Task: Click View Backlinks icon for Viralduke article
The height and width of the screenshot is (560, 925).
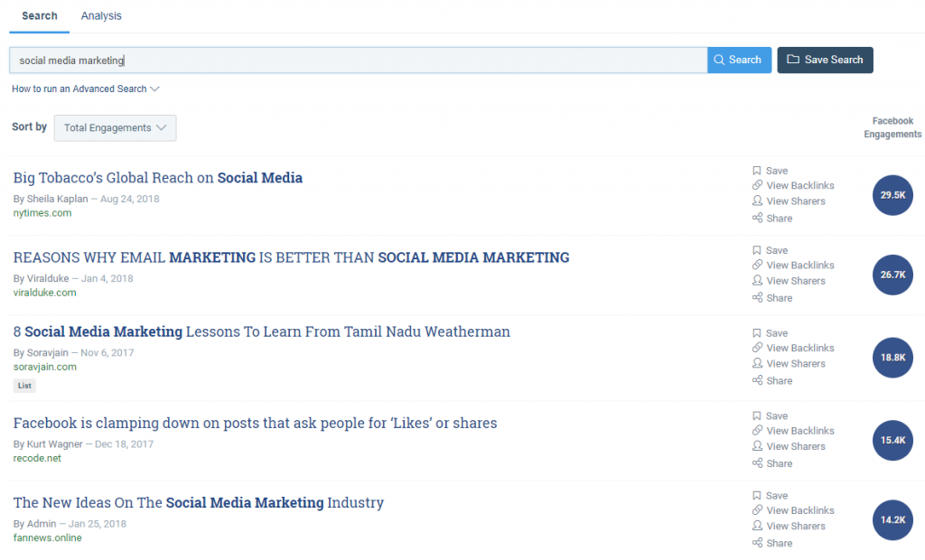Action: pyautogui.click(x=758, y=265)
